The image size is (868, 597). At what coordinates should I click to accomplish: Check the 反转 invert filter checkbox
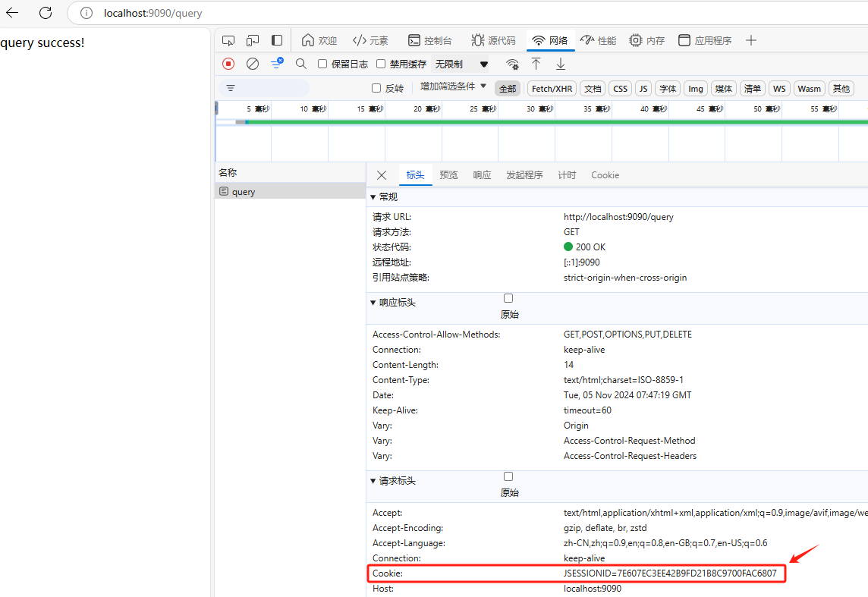click(x=376, y=88)
